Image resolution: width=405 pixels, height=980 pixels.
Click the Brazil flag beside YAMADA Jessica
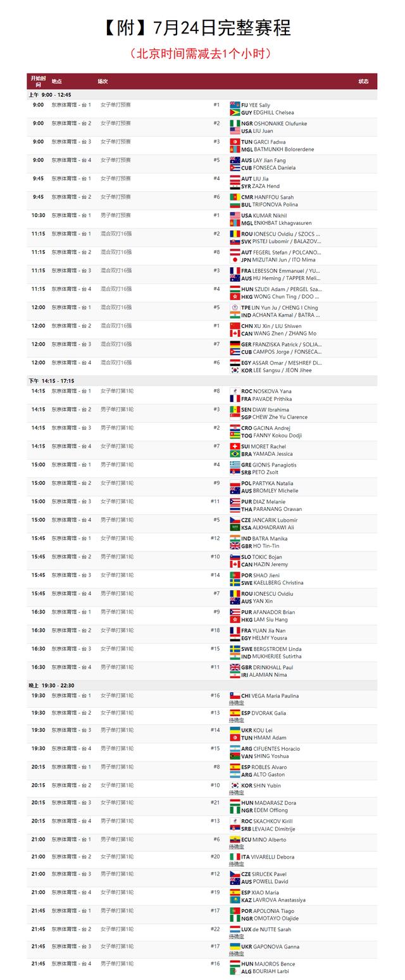tap(235, 454)
